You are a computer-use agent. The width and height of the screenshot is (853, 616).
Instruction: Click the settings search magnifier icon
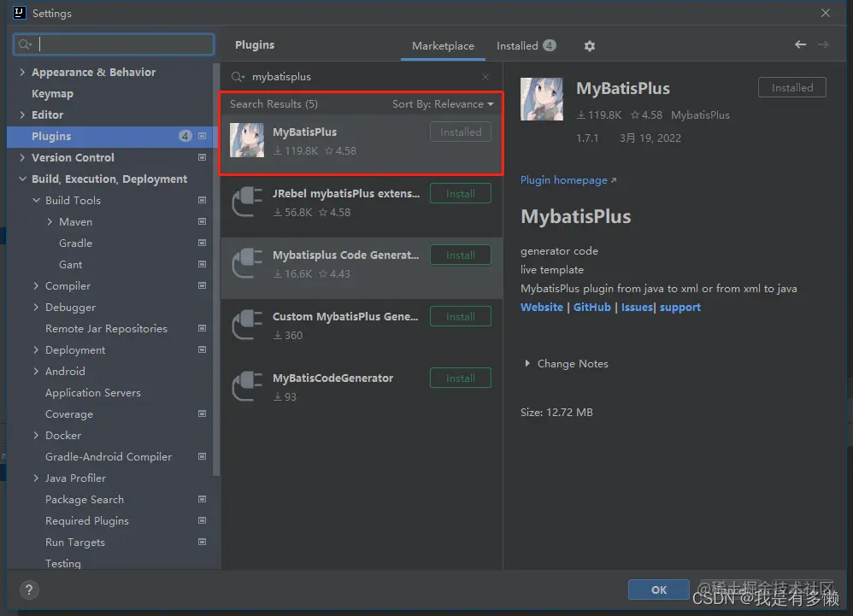pos(25,44)
